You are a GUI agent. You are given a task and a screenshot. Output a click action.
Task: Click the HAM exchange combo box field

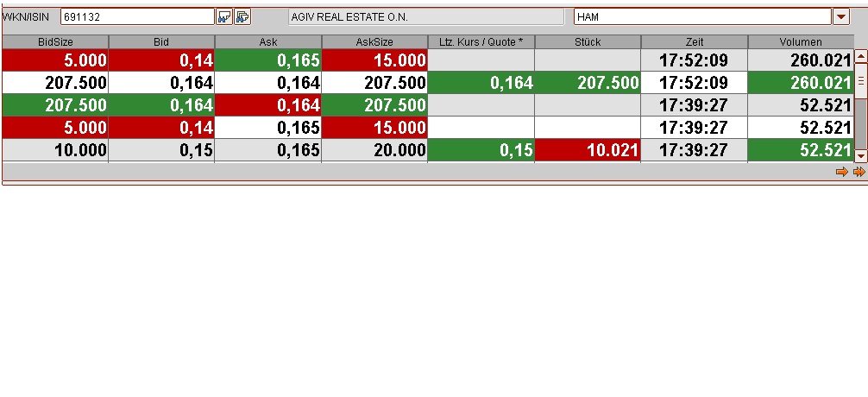[703, 16]
